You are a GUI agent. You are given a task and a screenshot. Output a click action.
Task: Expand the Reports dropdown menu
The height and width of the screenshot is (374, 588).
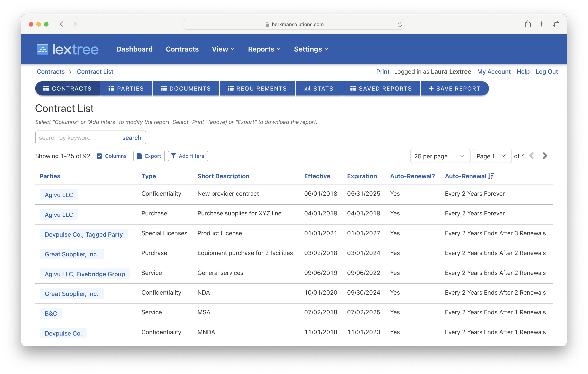point(264,49)
